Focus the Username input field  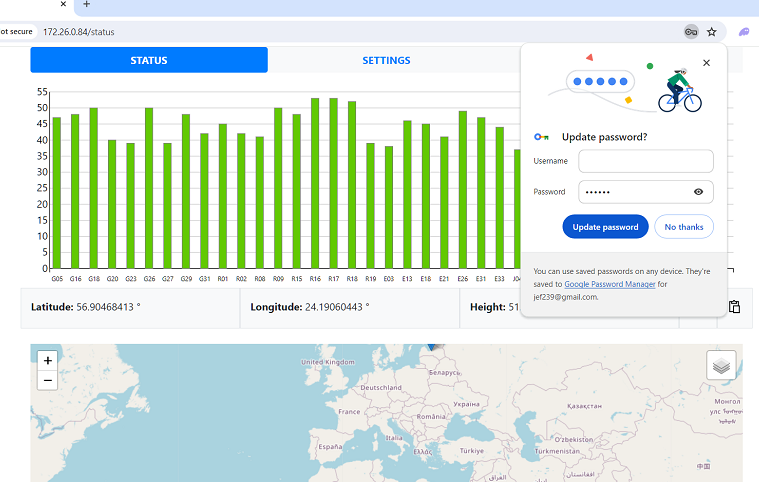coord(646,161)
